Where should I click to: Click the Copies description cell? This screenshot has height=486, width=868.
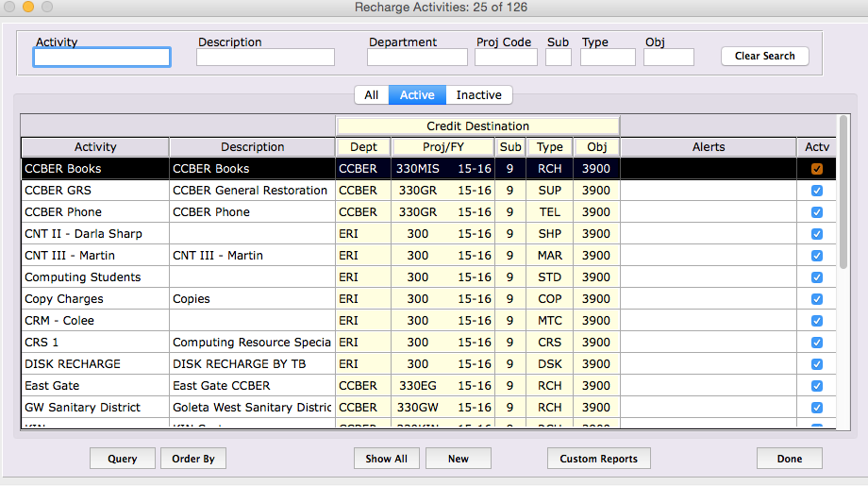point(253,299)
